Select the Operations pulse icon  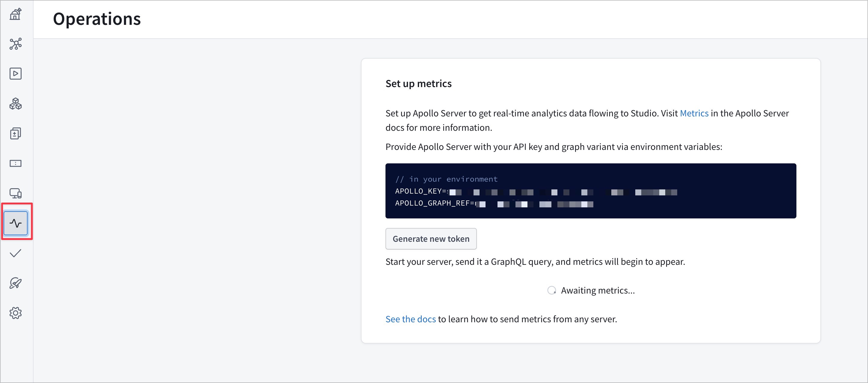(x=16, y=223)
